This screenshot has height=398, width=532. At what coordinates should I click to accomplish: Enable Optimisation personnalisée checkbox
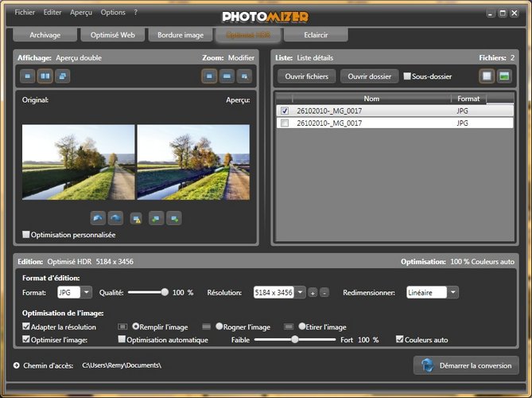[x=26, y=235]
